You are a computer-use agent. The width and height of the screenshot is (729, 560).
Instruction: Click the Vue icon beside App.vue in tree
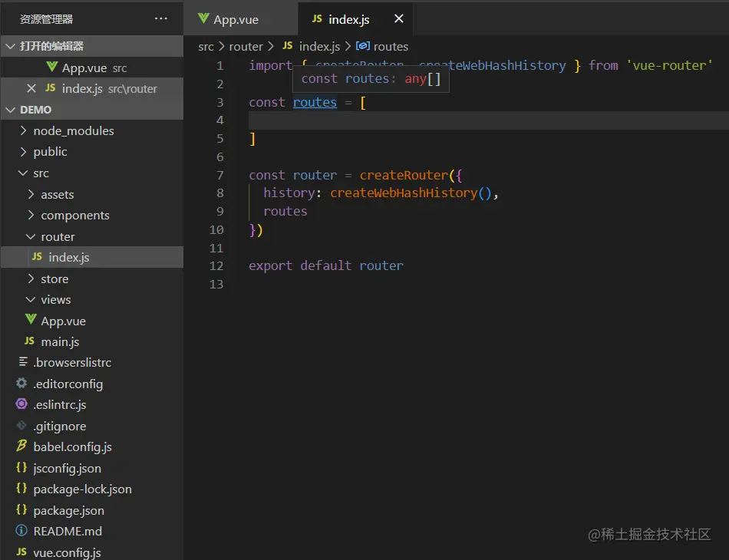[31, 319]
